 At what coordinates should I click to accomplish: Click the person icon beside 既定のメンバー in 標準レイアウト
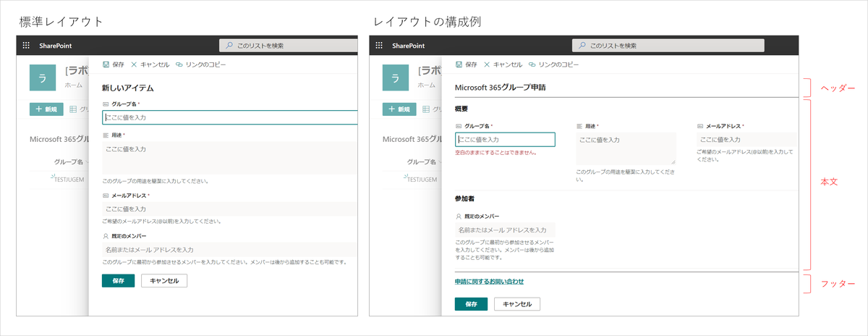click(106, 236)
